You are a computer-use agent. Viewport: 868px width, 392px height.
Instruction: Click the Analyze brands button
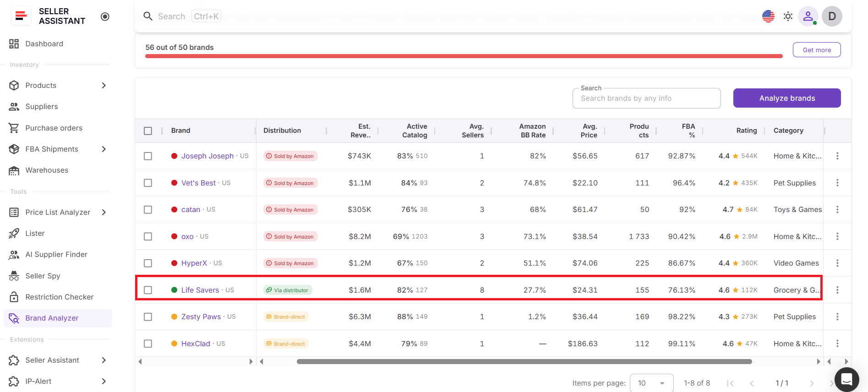click(787, 98)
